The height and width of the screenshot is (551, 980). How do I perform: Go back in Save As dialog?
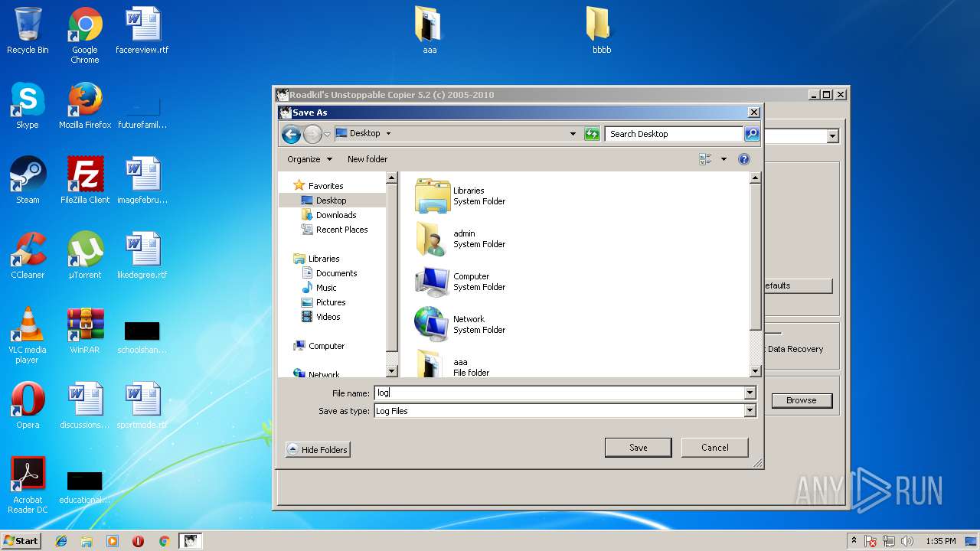(x=291, y=135)
